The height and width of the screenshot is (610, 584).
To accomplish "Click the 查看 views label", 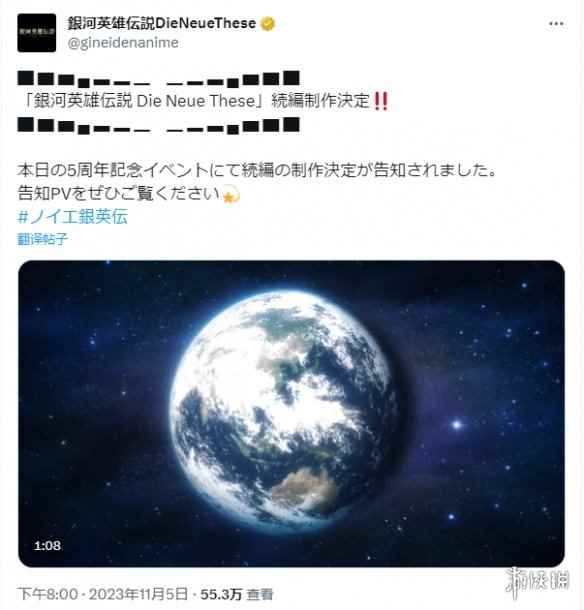I will click(x=260, y=594).
